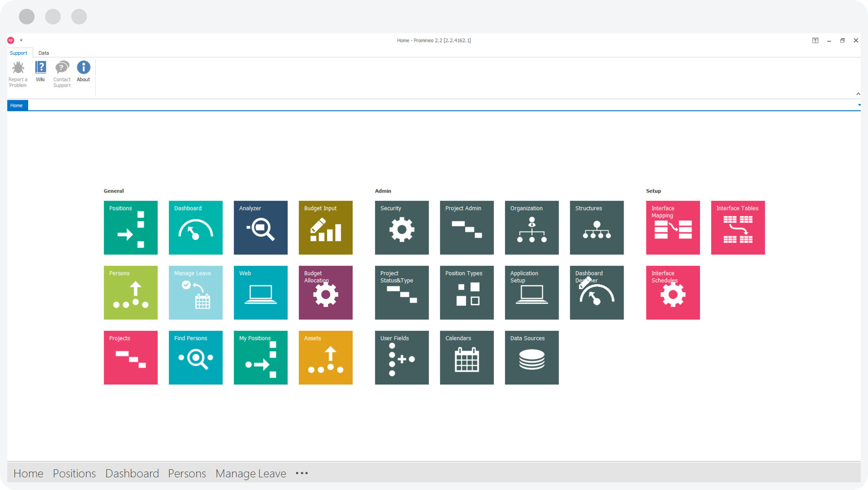Screen dimensions: 868x490
Task: Select the Home document tab
Action: coord(17,105)
